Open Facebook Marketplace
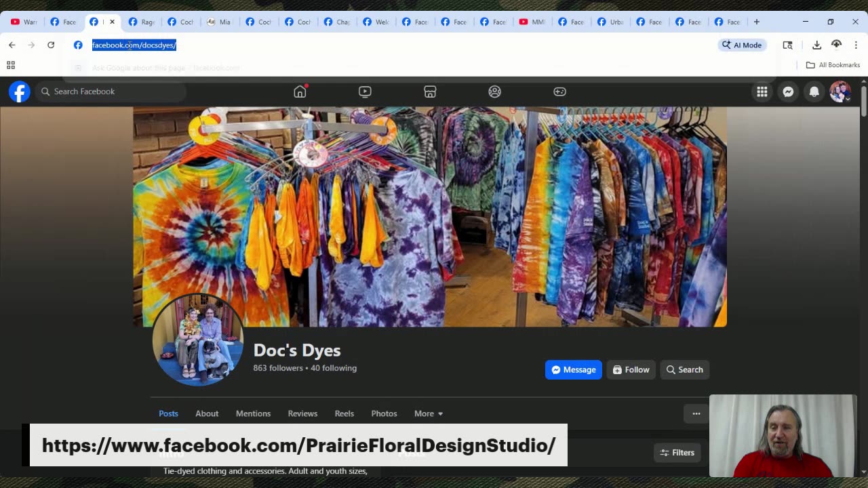Image resolution: width=868 pixels, height=488 pixels. coord(430,91)
